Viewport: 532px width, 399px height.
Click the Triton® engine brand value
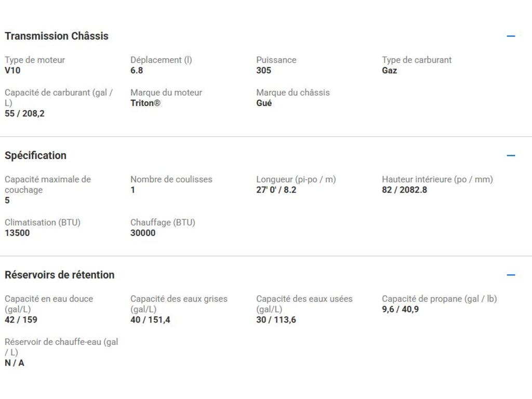[145, 103]
